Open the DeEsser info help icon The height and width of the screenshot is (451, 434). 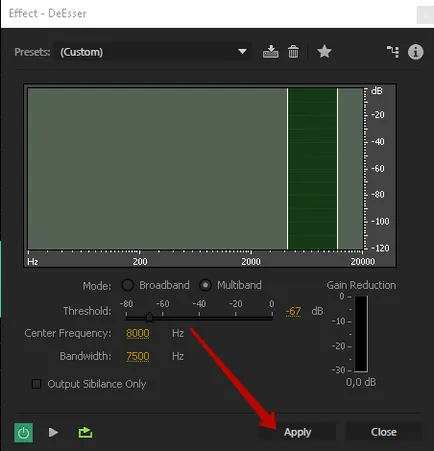point(415,52)
